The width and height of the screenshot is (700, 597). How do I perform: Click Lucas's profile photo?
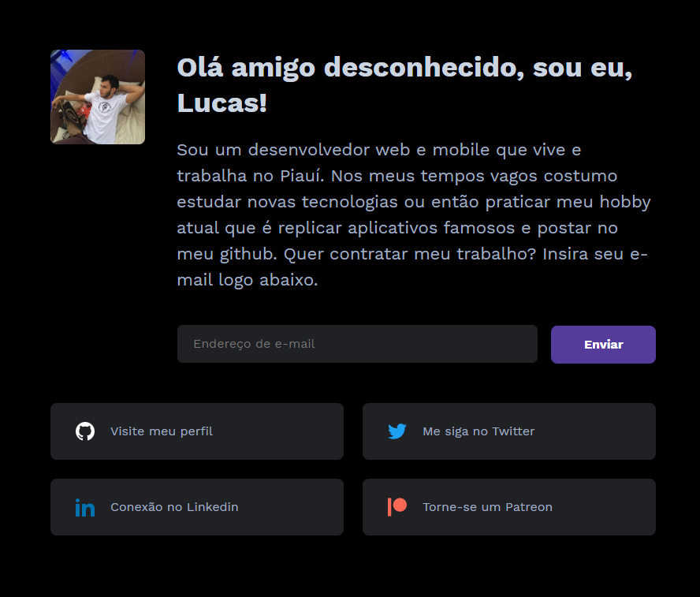click(98, 97)
